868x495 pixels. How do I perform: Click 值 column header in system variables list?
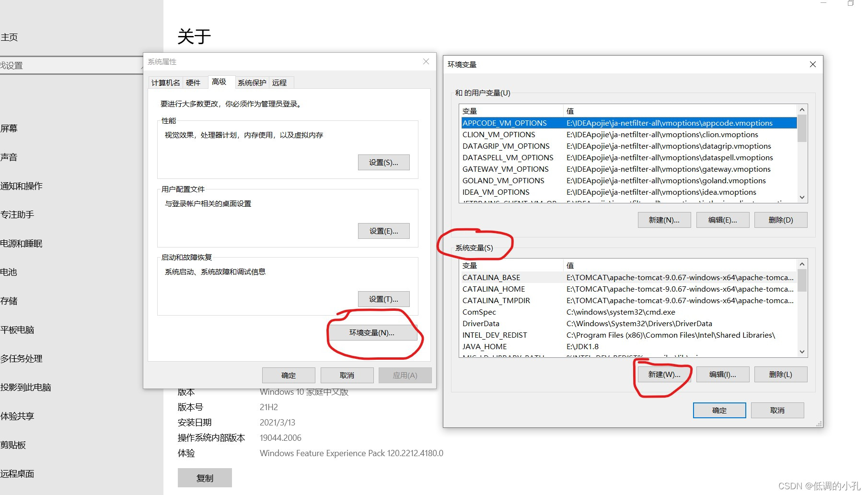tap(680, 265)
